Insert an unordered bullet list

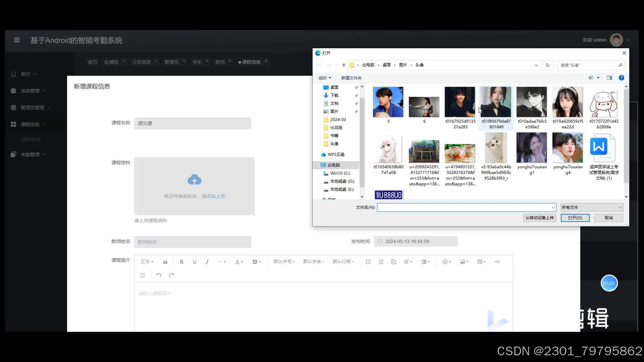tap(368, 262)
